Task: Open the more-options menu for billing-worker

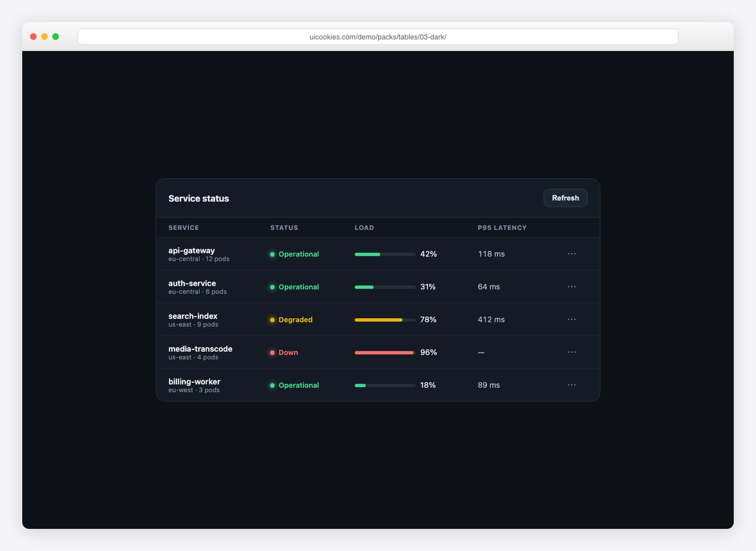Action: pos(571,385)
